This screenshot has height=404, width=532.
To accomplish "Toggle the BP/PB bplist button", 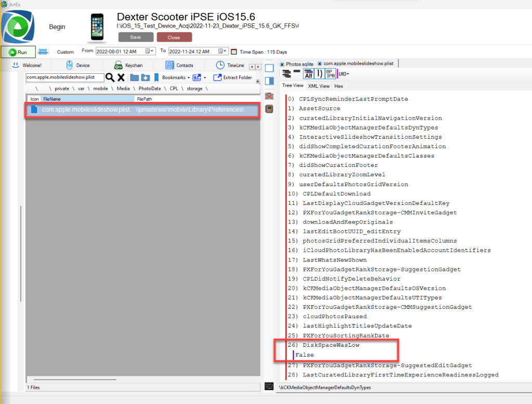I will click(x=330, y=74).
